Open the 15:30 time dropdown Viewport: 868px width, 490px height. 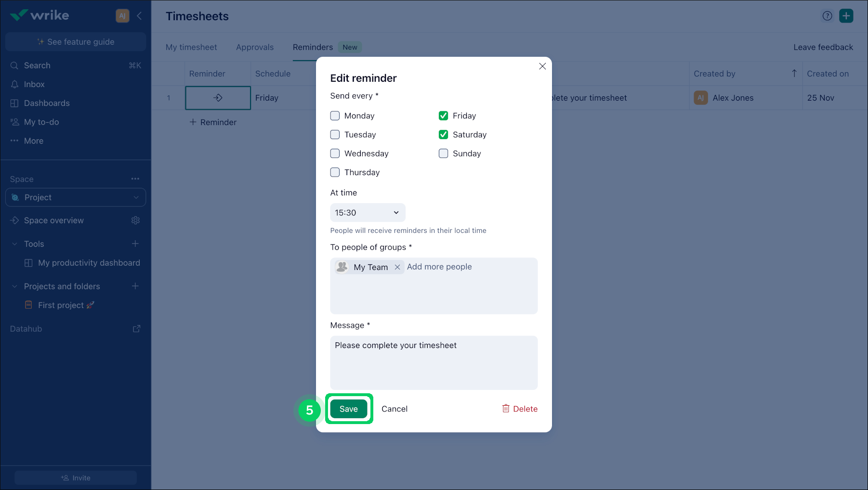(368, 213)
